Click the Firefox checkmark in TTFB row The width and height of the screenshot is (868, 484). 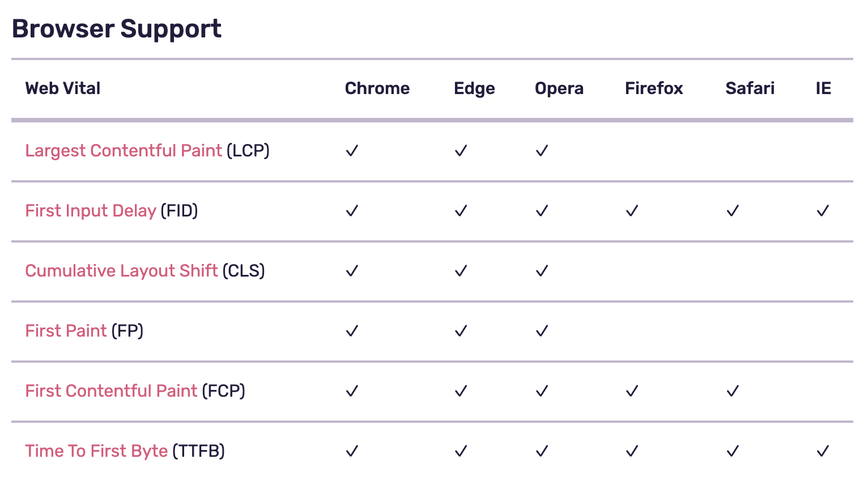[x=632, y=451]
